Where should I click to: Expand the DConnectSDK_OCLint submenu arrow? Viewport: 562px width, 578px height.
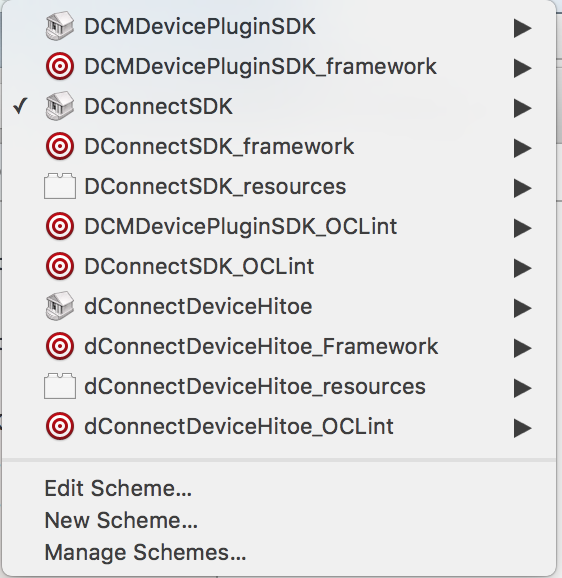coord(523,268)
